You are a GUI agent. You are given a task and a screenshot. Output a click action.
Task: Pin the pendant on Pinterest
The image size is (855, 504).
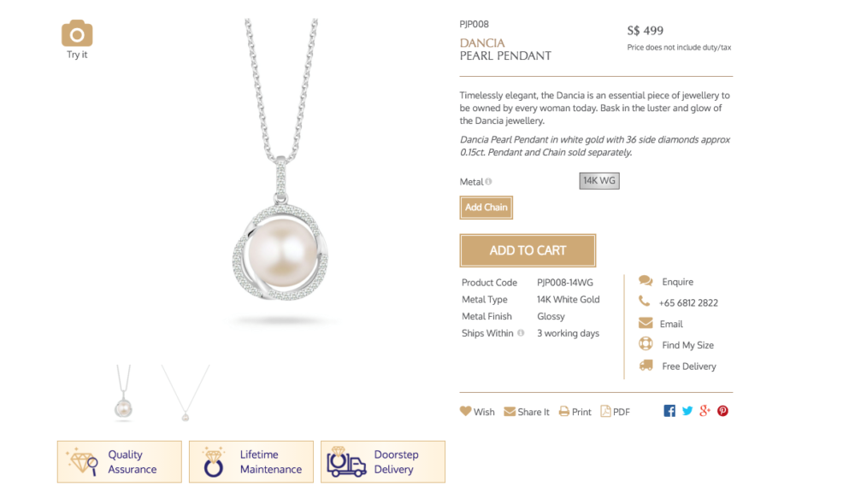pos(723,411)
